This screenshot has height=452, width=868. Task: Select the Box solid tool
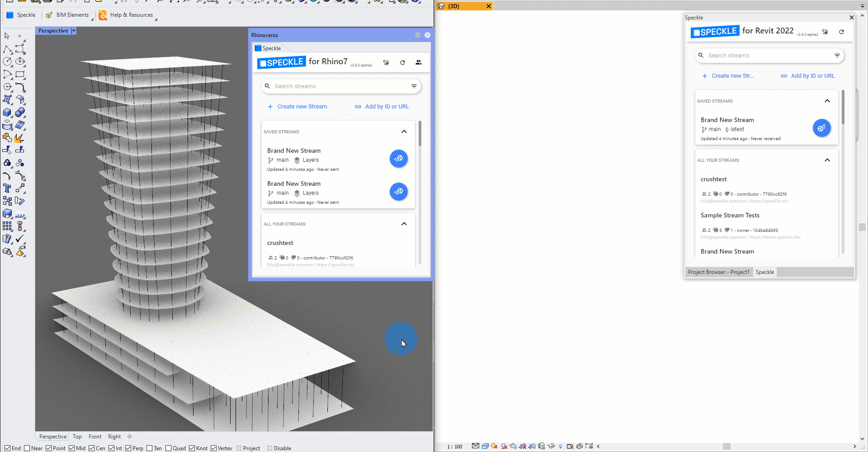click(7, 112)
